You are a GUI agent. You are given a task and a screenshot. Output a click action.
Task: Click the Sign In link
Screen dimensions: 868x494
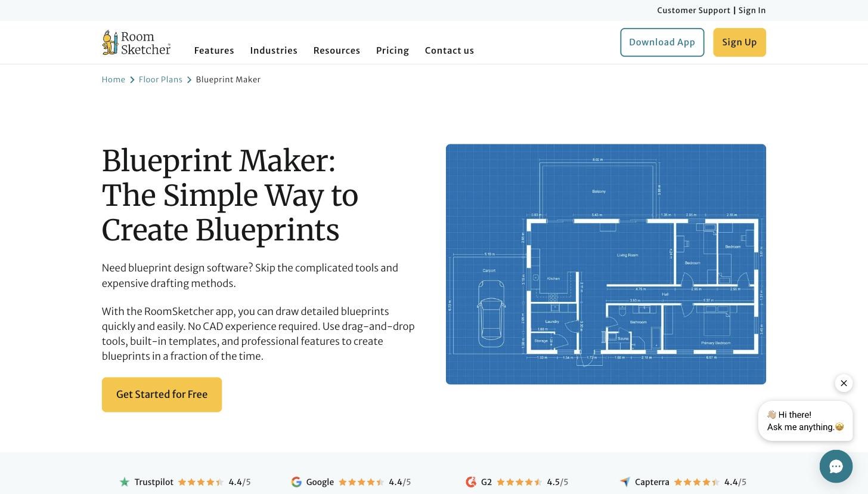click(x=752, y=10)
